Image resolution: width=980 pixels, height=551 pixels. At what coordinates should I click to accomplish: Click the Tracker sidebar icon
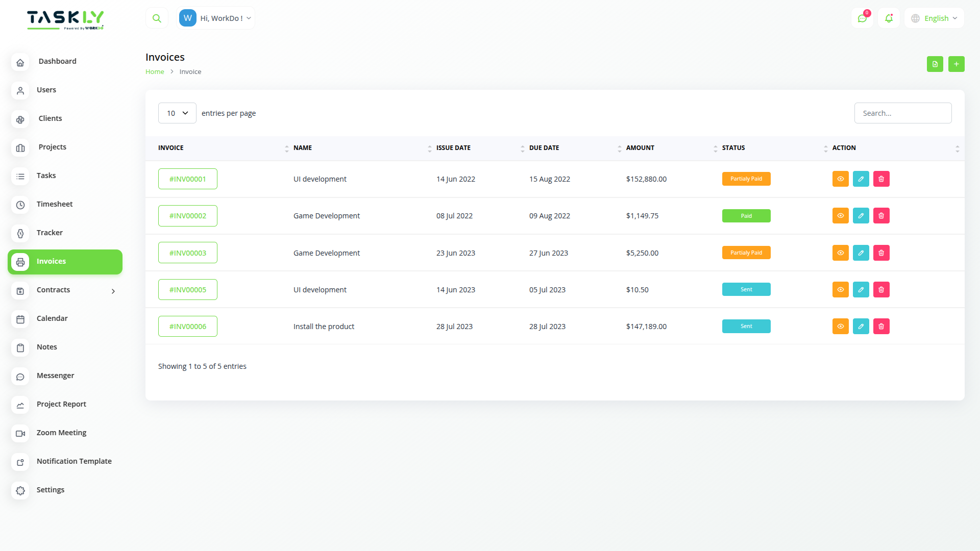pos(20,234)
